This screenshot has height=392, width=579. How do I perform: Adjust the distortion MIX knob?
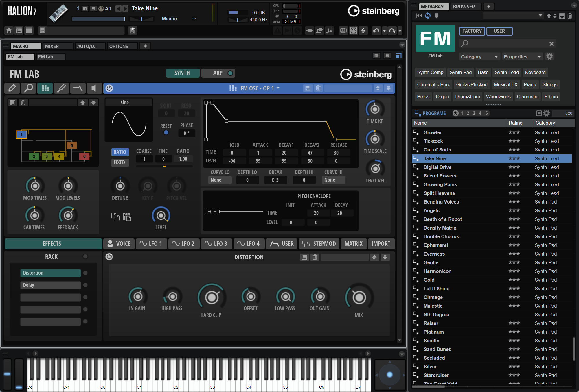pos(359,297)
